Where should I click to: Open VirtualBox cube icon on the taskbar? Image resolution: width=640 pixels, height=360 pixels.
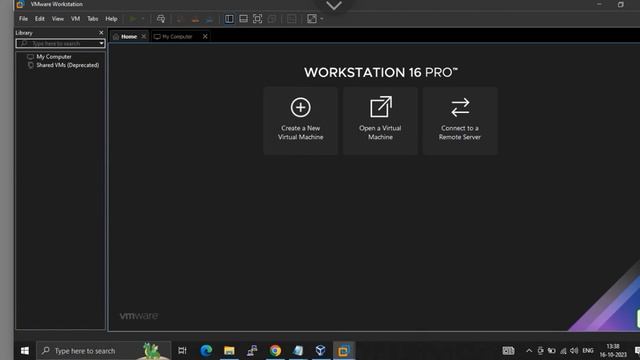click(320, 351)
